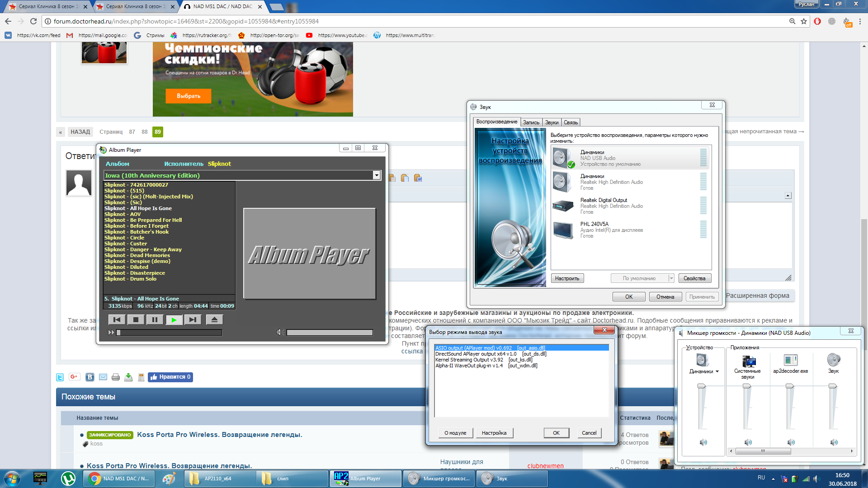Skip to next track in Album Player
The height and width of the screenshot is (488, 868).
193,320
